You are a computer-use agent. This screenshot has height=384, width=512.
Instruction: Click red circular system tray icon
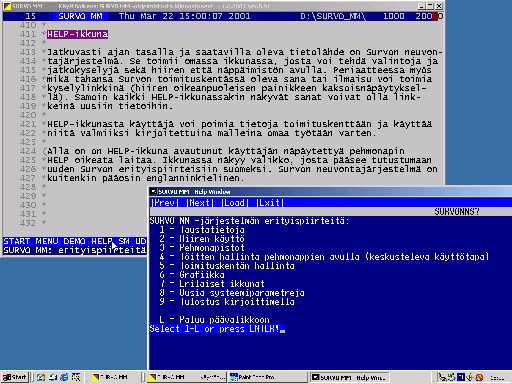click(x=480, y=377)
